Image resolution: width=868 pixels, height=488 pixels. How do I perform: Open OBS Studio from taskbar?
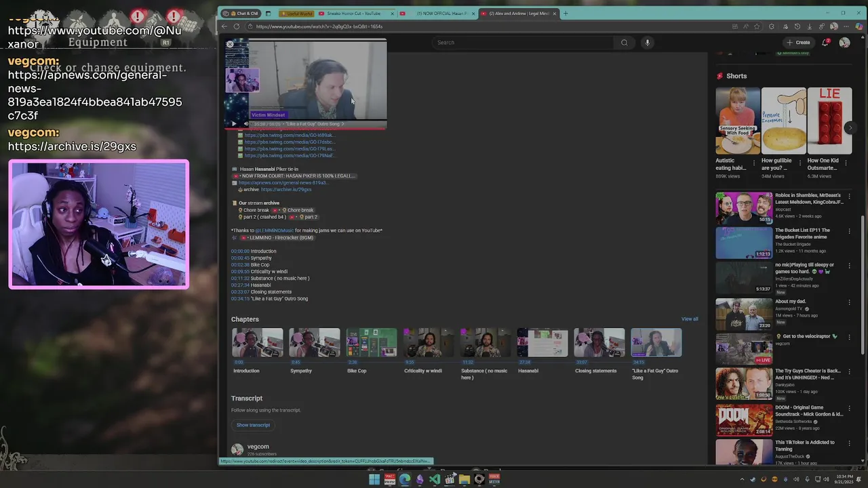pyautogui.click(x=479, y=479)
